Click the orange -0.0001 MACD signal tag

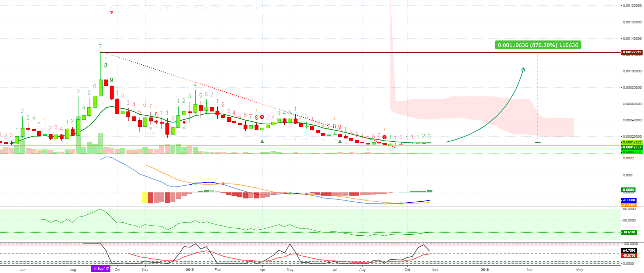(628, 205)
